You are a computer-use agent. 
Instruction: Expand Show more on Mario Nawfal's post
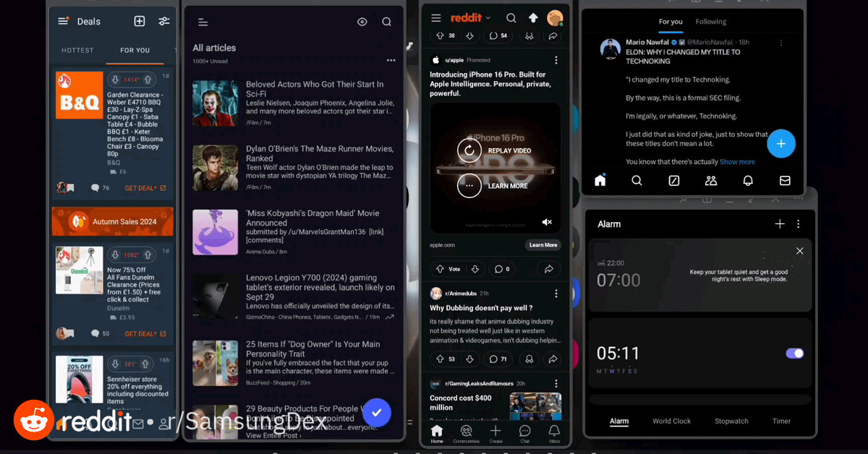click(x=737, y=162)
